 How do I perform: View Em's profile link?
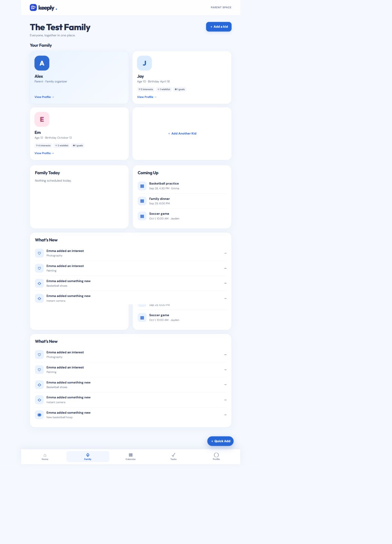(44, 153)
